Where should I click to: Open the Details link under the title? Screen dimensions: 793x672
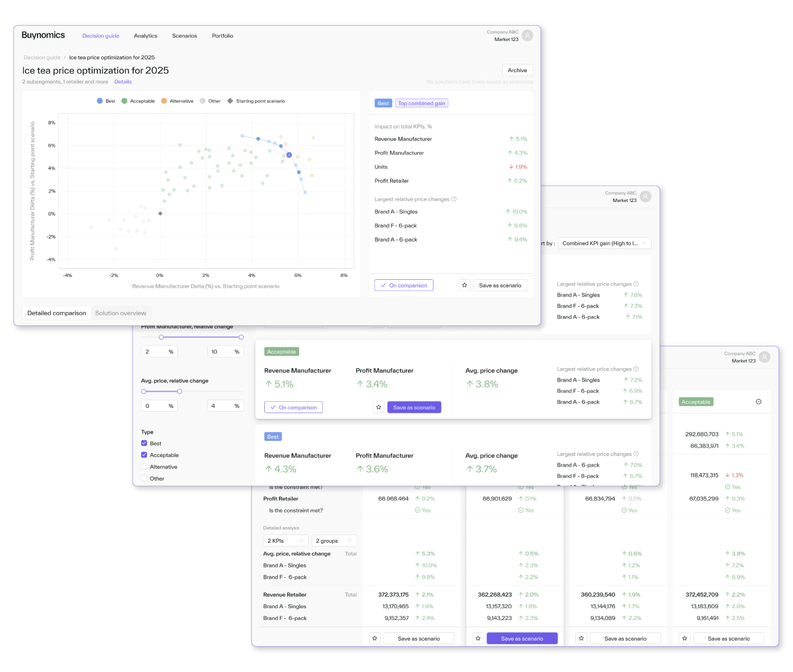(123, 82)
